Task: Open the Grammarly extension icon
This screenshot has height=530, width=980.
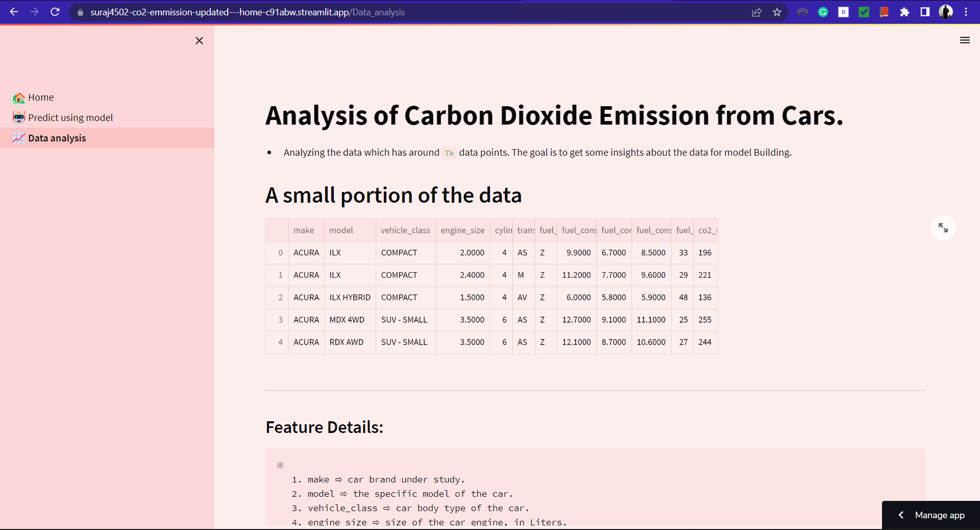Action: [823, 12]
